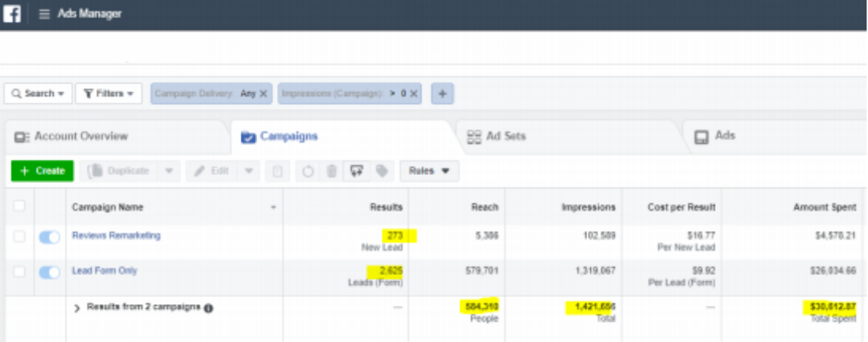Click the tag label icon
868x342 pixels.
382,172
